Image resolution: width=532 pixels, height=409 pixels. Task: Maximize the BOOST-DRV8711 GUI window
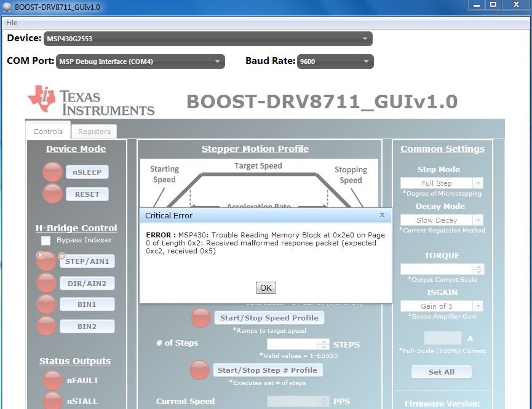[493, 6]
